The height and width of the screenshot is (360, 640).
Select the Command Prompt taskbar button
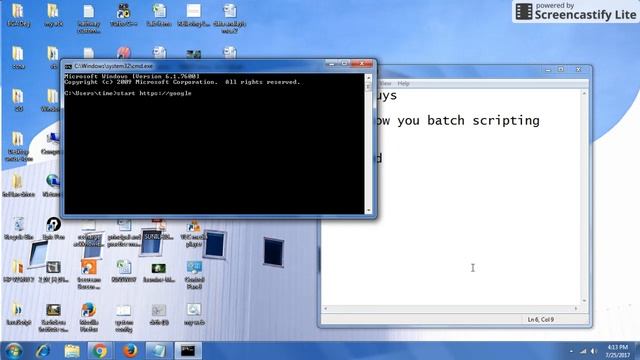[188, 351]
